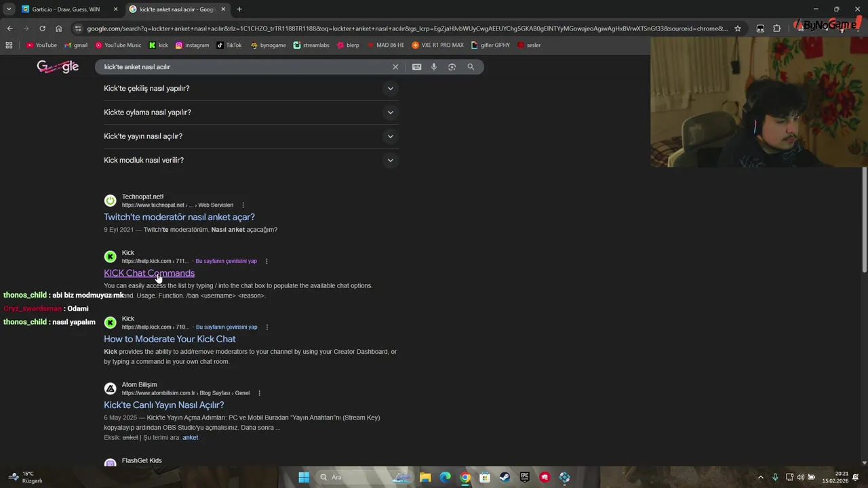Submit search with the magnifier icon

pos(471,67)
